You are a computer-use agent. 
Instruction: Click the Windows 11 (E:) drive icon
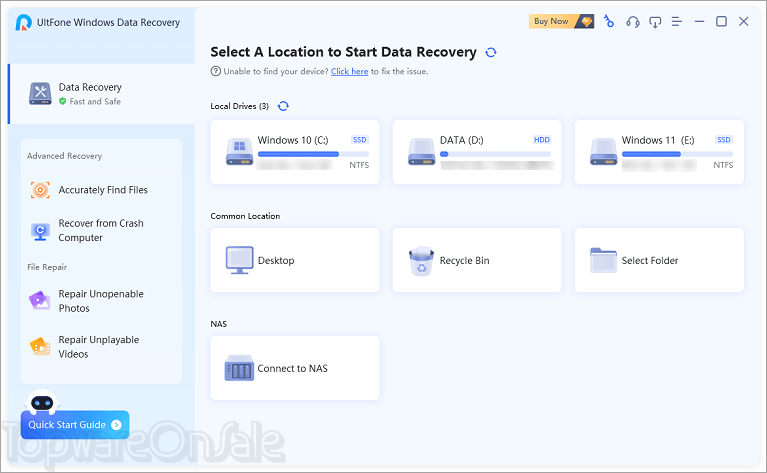coord(603,152)
